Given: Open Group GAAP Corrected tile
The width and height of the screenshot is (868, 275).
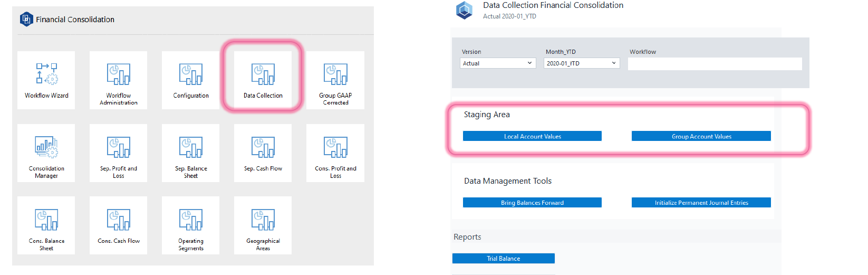Looking at the screenshot, I should (x=335, y=80).
